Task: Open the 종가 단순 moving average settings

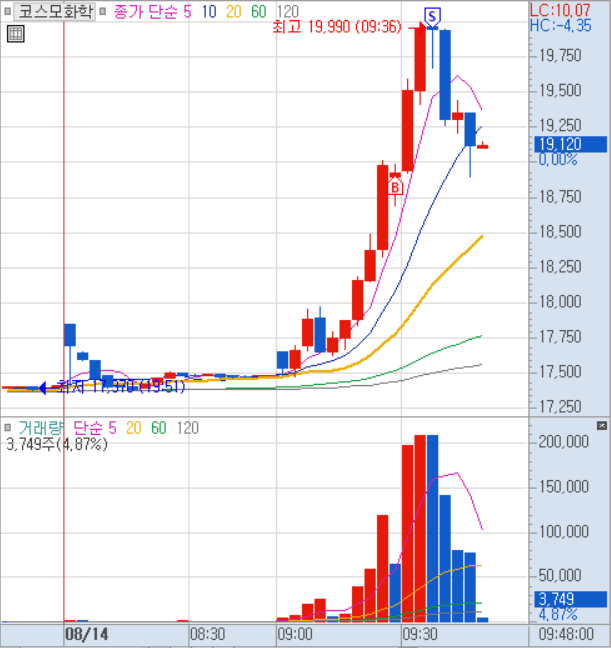Action: point(152,11)
